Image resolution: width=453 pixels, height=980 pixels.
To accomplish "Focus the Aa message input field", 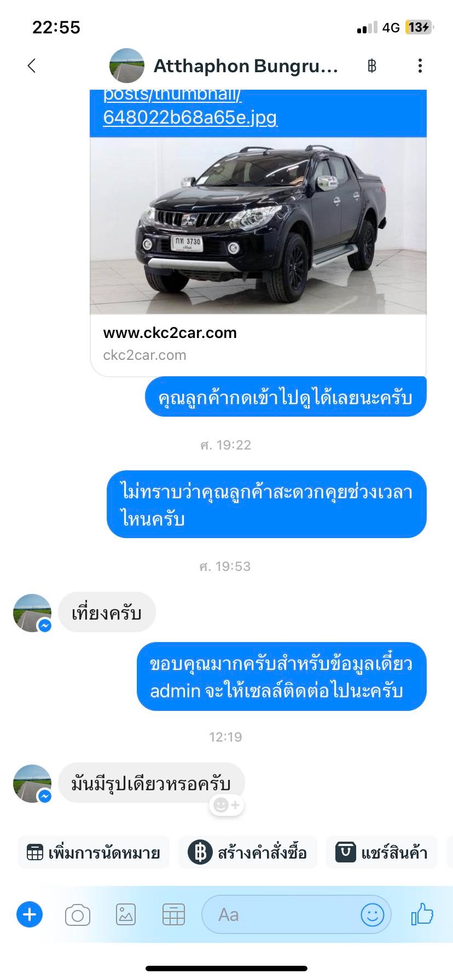I will [280, 914].
